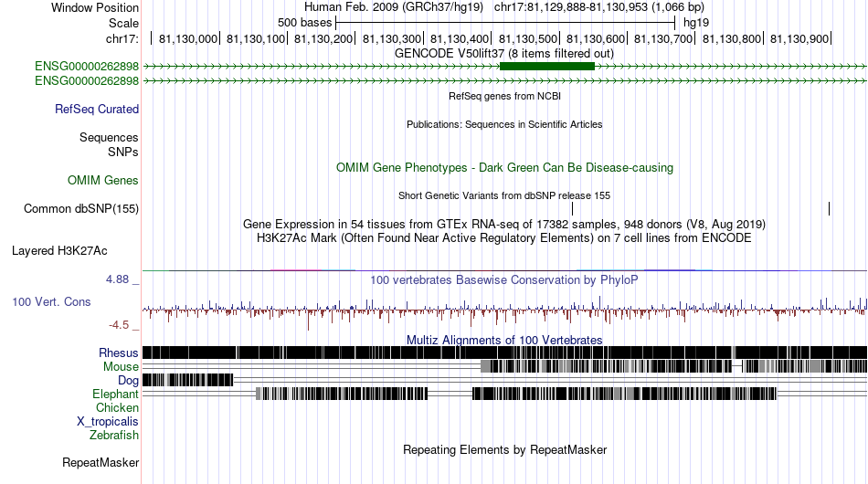Click the Rhesus alignment block row
Image resolution: width=868 pixels, height=484 pixels.
[504, 352]
